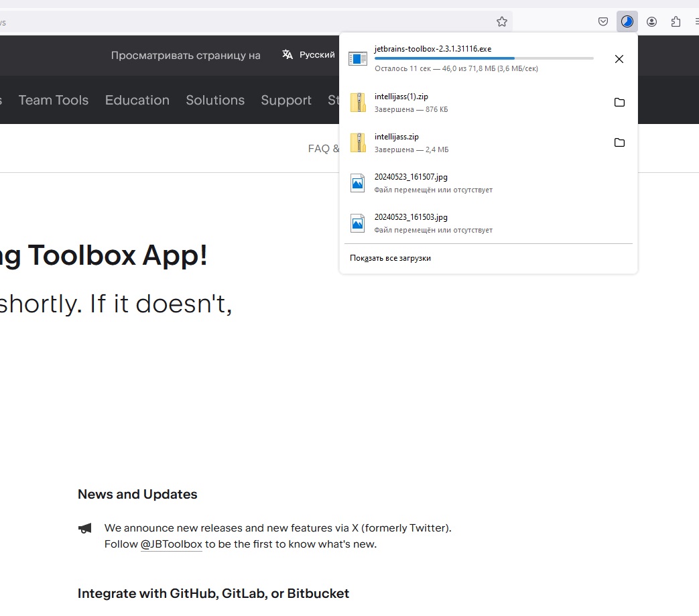Screen dimensions: 699x616
Task: Open Показать все загрузки link
Action: (x=390, y=258)
